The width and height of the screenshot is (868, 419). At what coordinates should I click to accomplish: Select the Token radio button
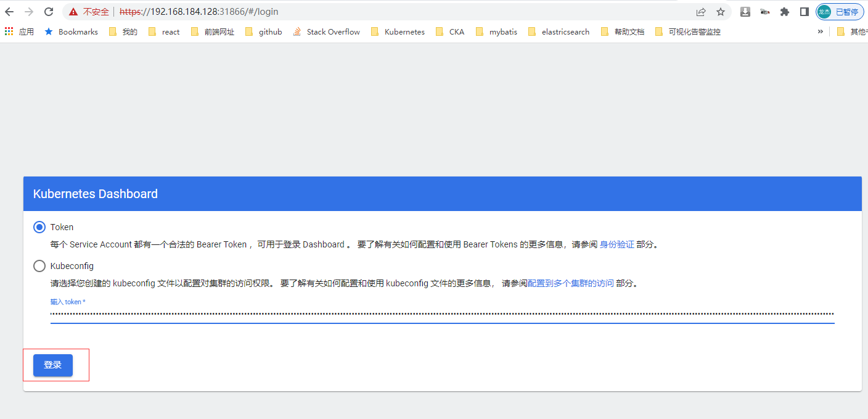coord(39,227)
